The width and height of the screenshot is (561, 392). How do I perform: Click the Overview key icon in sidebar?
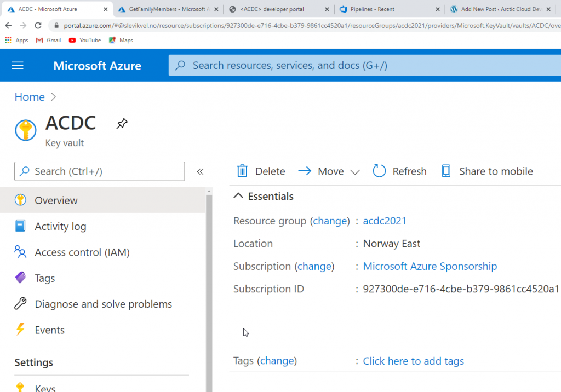pyautogui.click(x=20, y=200)
